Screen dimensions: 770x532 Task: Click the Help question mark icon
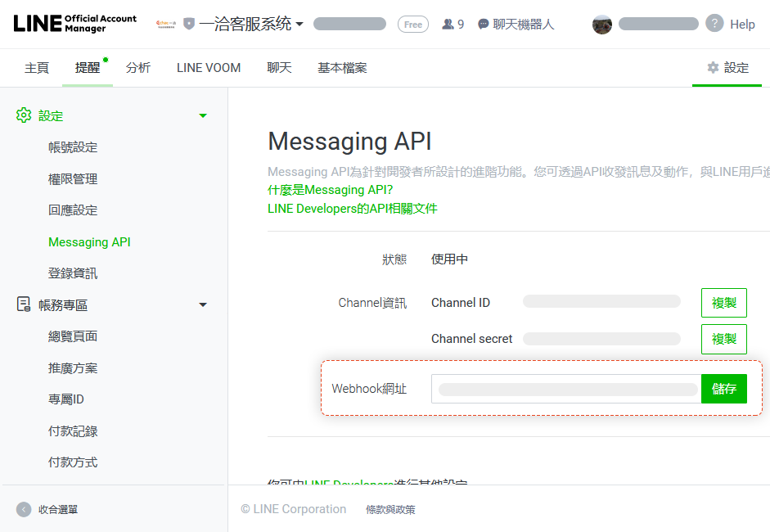[x=714, y=23]
